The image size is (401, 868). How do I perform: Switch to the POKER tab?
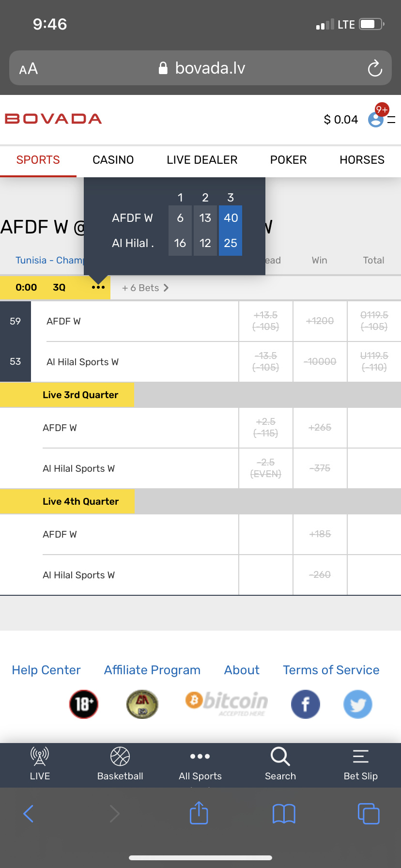coord(288,160)
